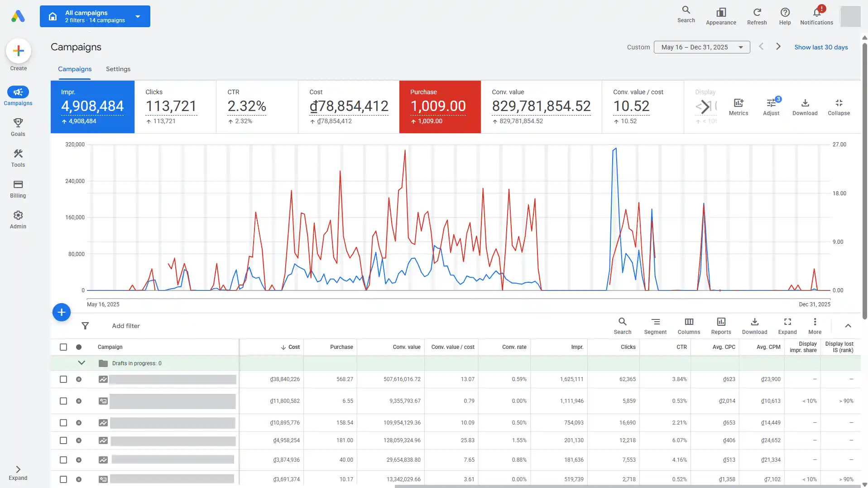Toggle status of ₫38,840,226 campaign
Screen dimensions: 868x488
79,379
